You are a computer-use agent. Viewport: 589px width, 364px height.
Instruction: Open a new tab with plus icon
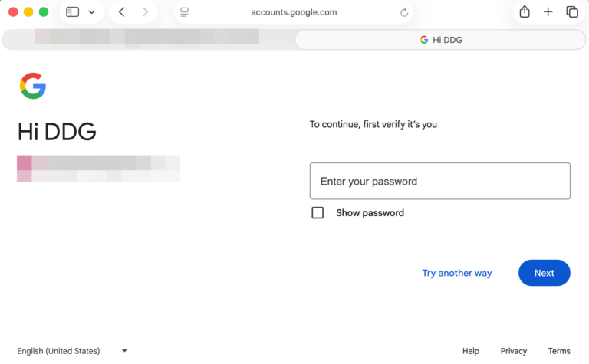pos(548,12)
